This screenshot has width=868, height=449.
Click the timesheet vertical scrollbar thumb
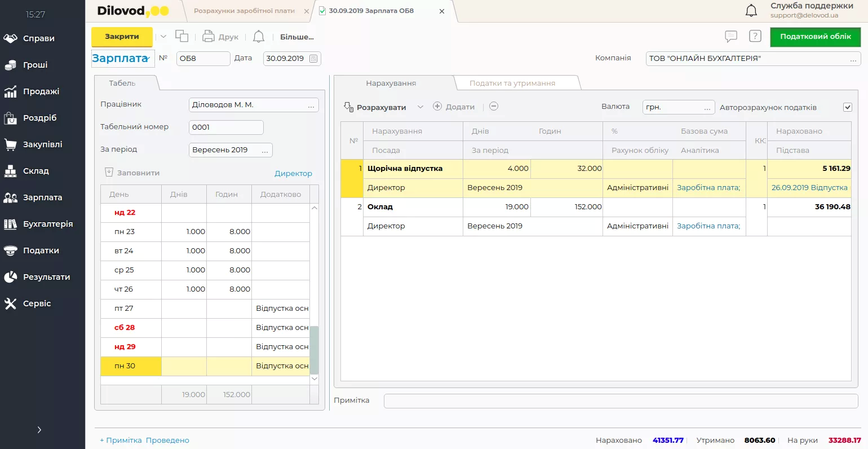pos(314,350)
